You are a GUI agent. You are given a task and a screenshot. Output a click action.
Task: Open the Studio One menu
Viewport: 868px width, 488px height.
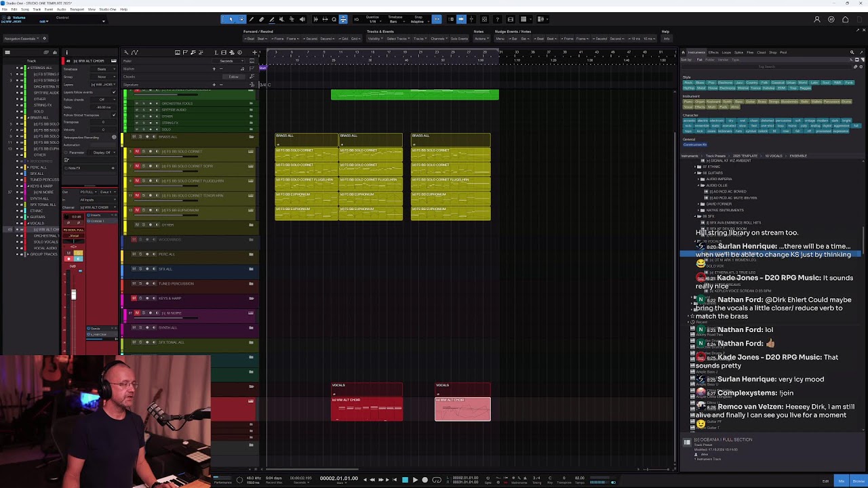click(108, 9)
